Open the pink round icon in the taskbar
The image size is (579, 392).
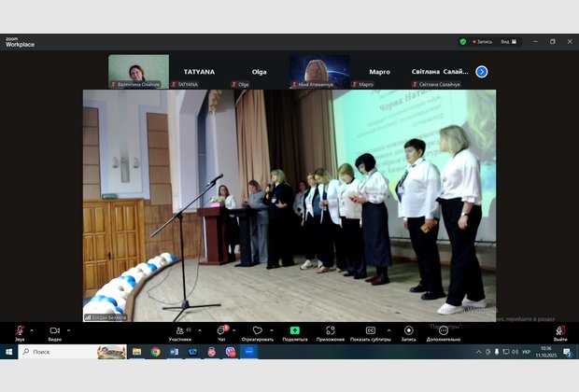click(x=212, y=352)
